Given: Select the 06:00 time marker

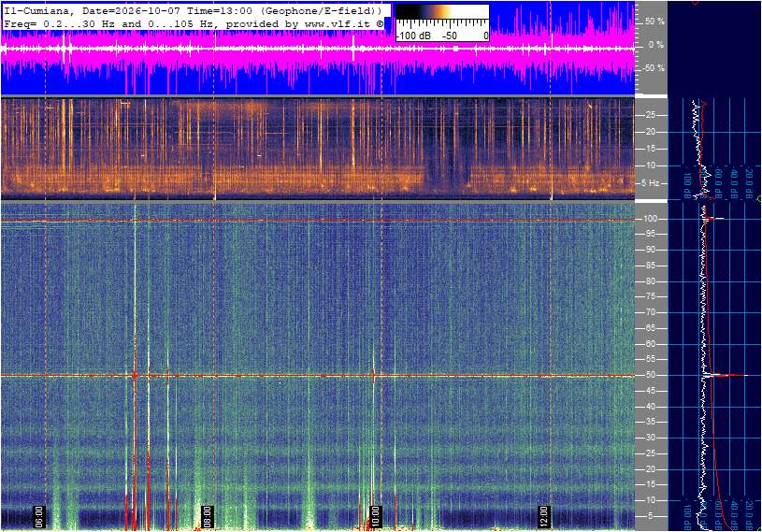Looking at the screenshot, I should pos(39,516).
